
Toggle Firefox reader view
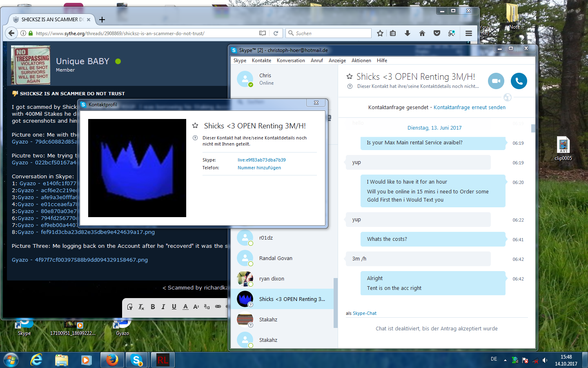point(263,33)
